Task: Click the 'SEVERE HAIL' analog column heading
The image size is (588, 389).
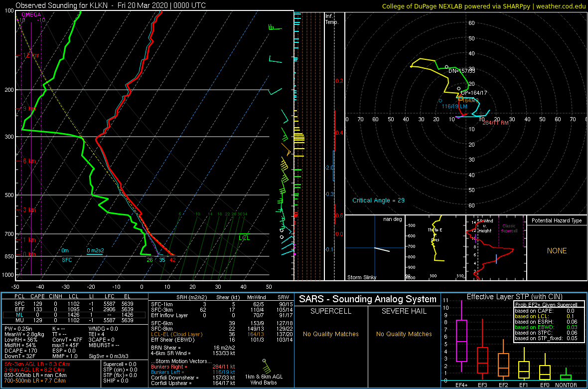Action: click(x=404, y=312)
